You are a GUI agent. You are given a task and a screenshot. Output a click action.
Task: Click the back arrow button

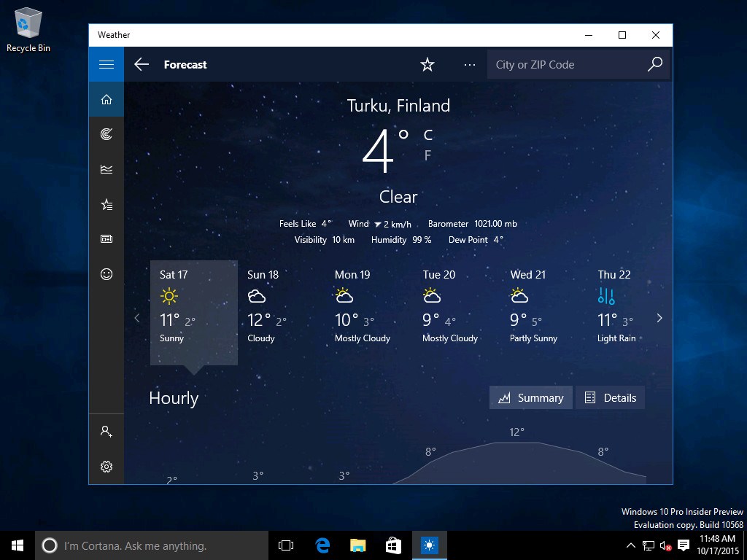[x=142, y=65]
